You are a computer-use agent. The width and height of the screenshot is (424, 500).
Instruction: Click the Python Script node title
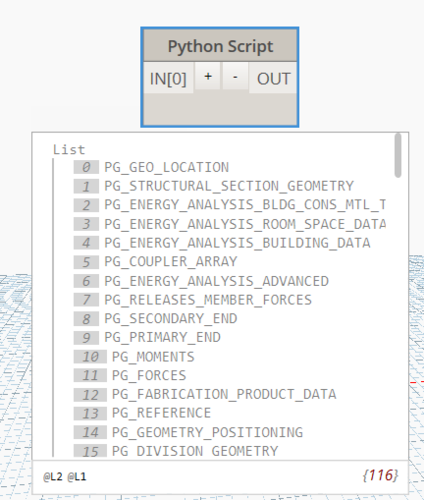[x=220, y=46]
